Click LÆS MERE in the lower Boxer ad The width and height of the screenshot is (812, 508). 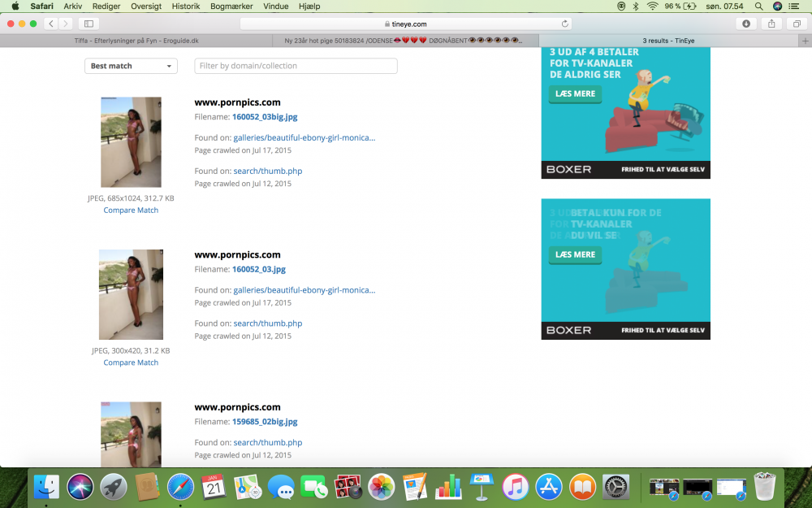click(575, 254)
